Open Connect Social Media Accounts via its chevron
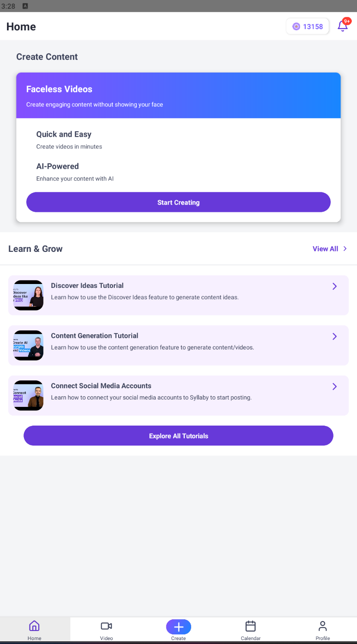357x644 pixels. coord(334,386)
